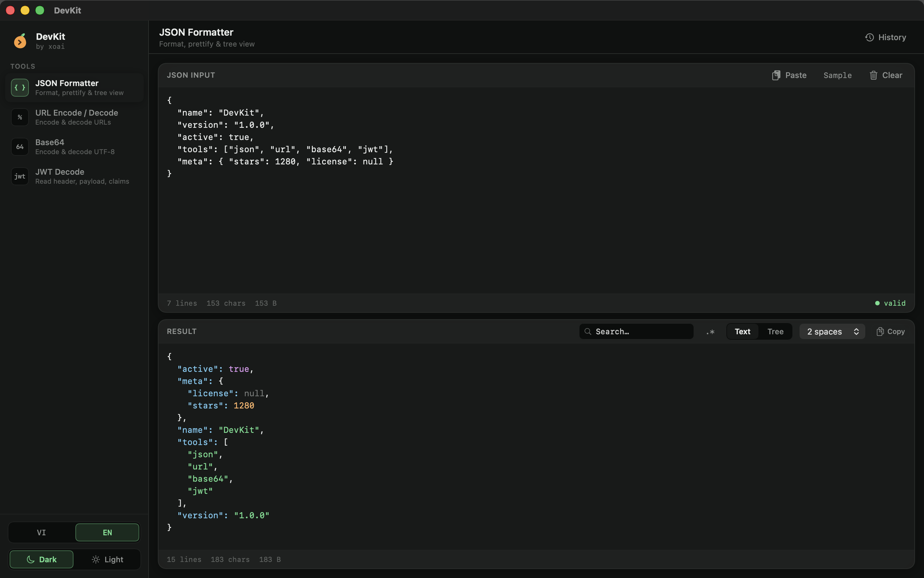
Task: Click the JSON Formatter braces icon
Action: [20, 88]
